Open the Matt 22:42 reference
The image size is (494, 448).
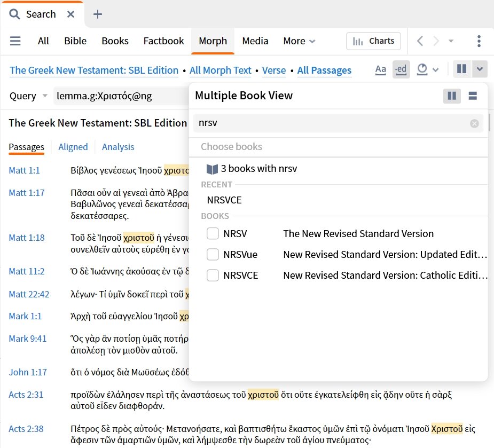[29, 295]
